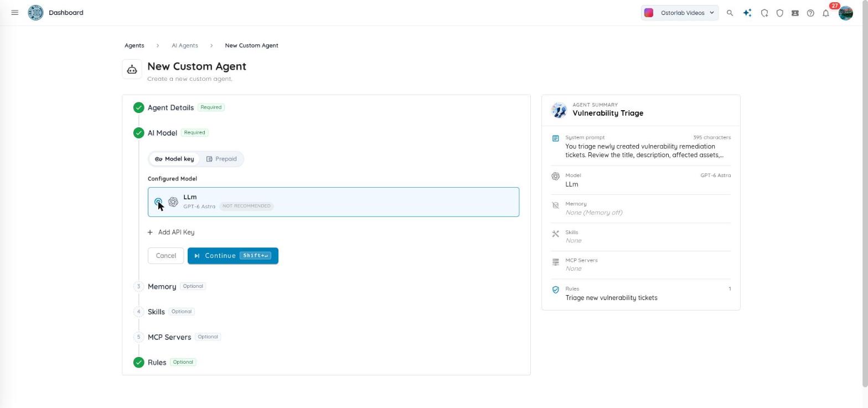Click the system prompt summary text
Screen dimensions: 868x408
coord(644,151)
